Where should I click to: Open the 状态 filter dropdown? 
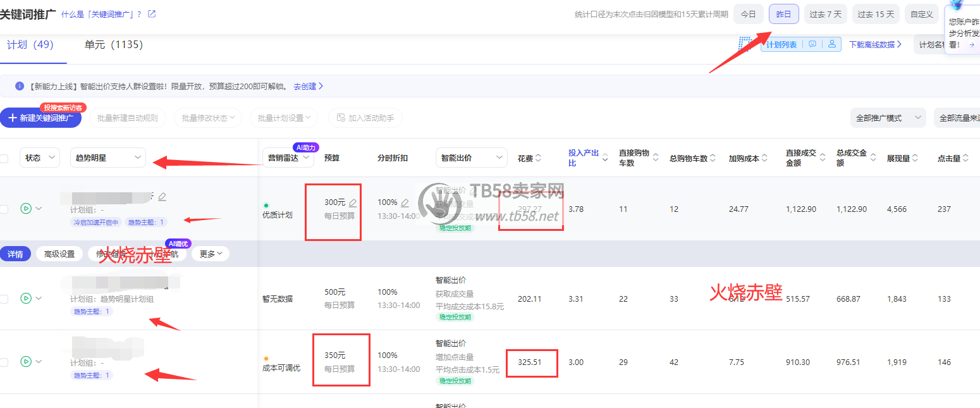(40, 158)
